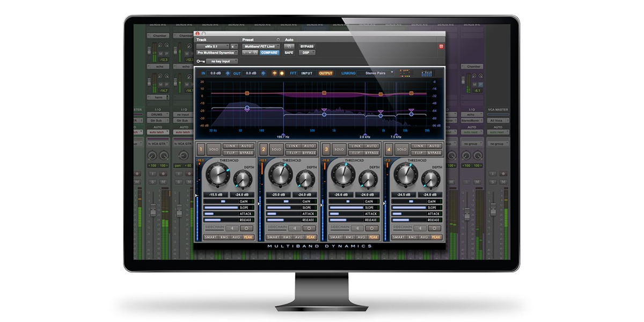Open plug-in settings copy icon beside COMPARE

coord(255,53)
